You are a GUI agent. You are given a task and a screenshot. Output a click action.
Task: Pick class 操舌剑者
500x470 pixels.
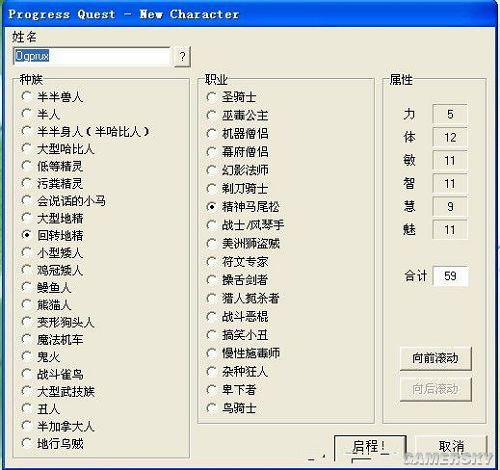point(237,280)
